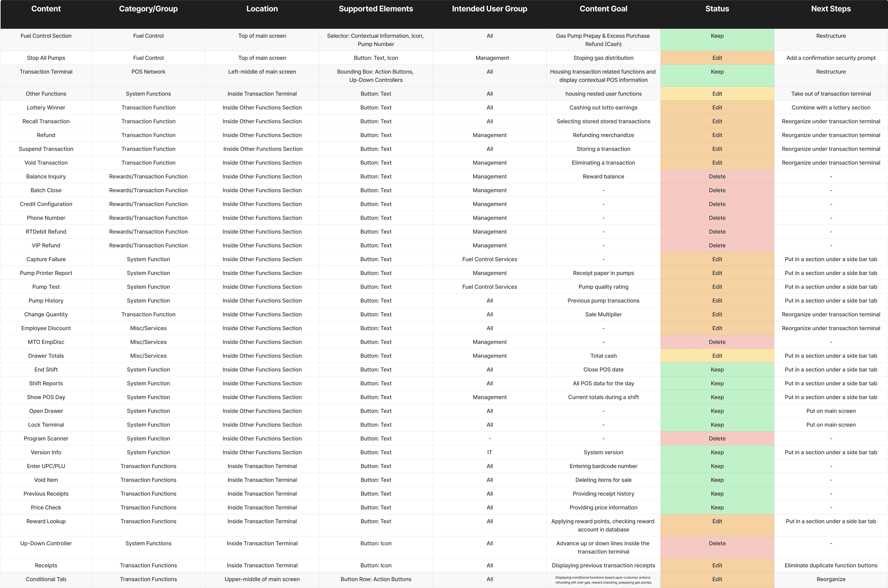The height and width of the screenshot is (588, 888).
Task: Select the Employee Discount cell
Action: coord(46,329)
